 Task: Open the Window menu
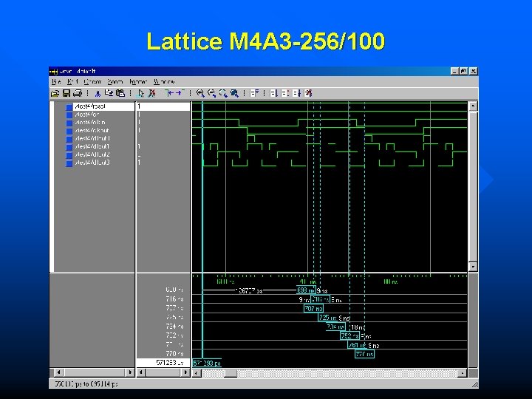point(164,82)
